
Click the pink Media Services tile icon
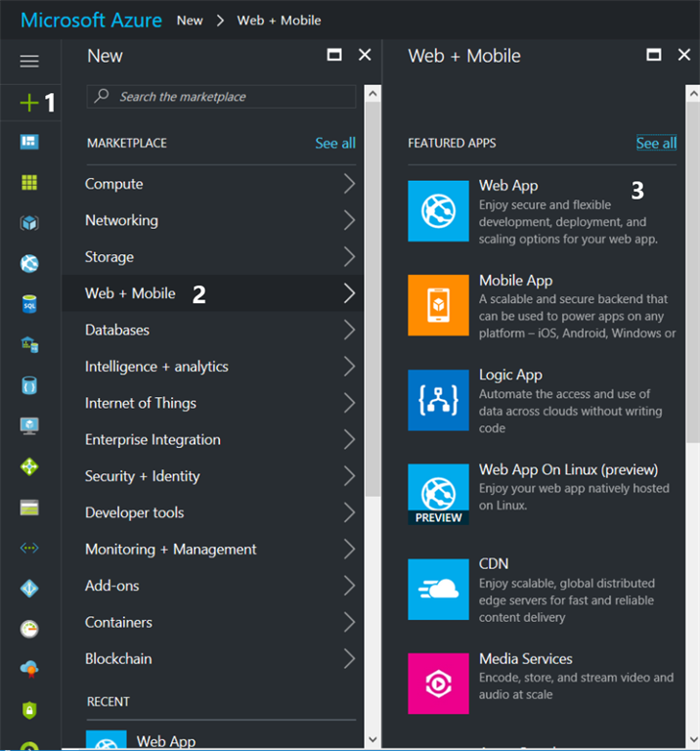(438, 684)
